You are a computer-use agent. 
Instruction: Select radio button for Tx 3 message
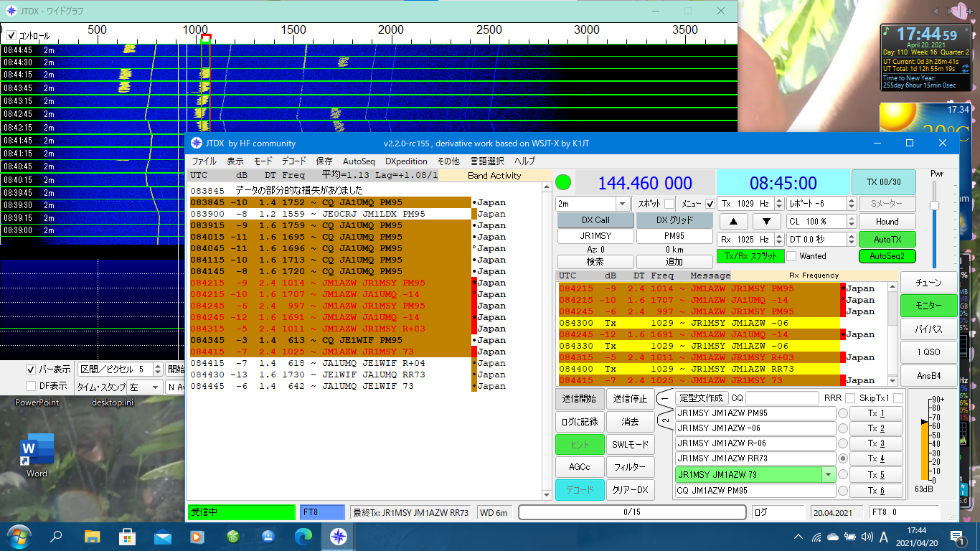pos(843,443)
